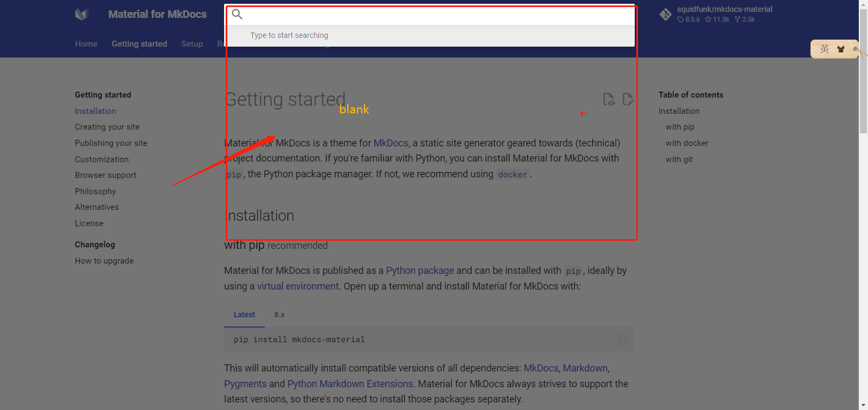The height and width of the screenshot is (410, 868).
Task: Open License in the sidebar
Action: click(x=89, y=223)
